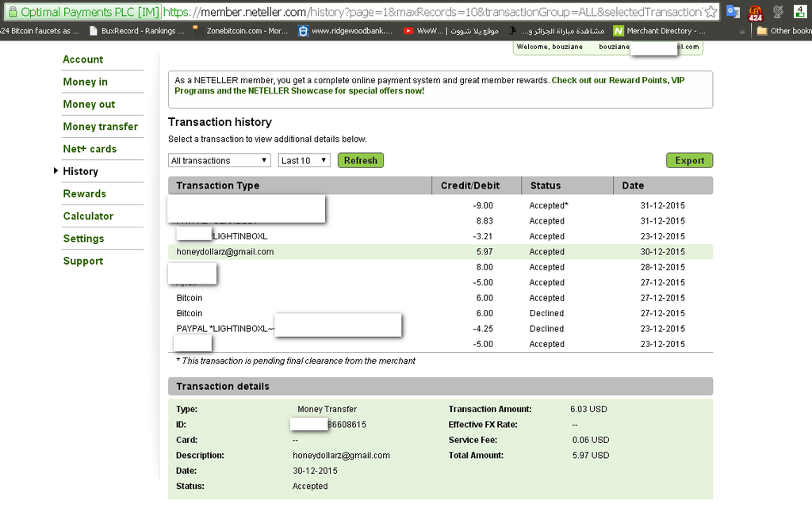Click the Export button
The height and width of the screenshot is (508, 812).
(x=689, y=160)
